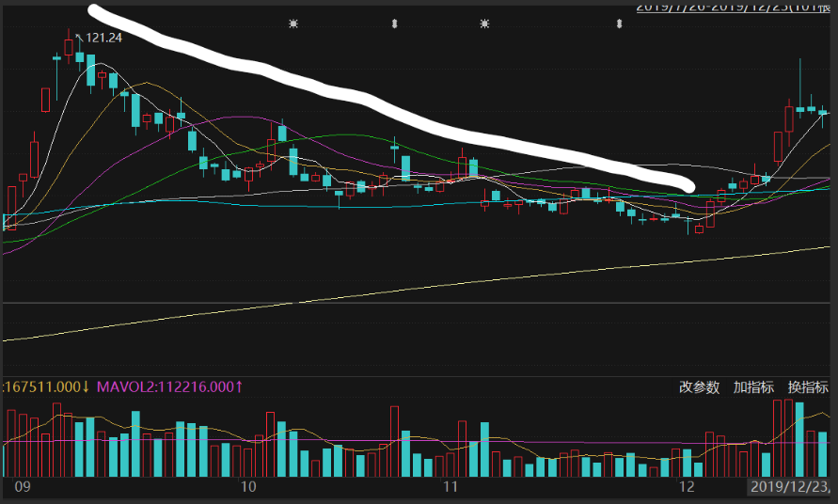Click the tallest red volume bar near November
Viewport: 838px width, 504px height.
394,441
